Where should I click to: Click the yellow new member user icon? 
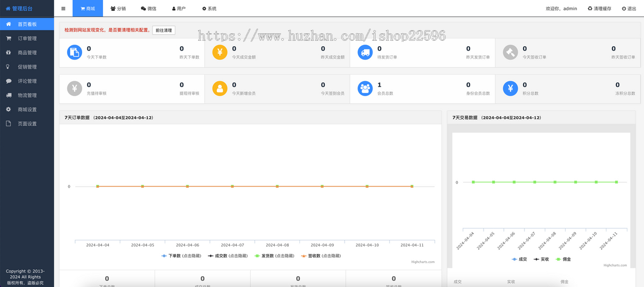tap(220, 88)
